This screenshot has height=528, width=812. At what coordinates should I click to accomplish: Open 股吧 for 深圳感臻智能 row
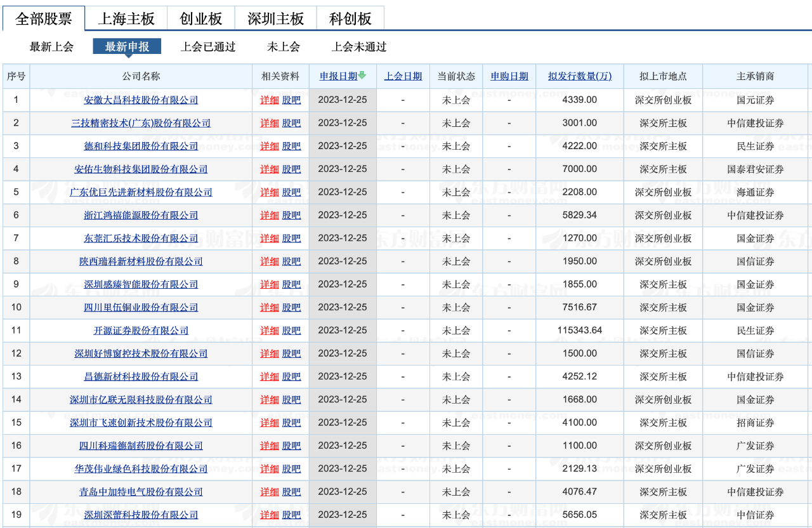[292, 284]
